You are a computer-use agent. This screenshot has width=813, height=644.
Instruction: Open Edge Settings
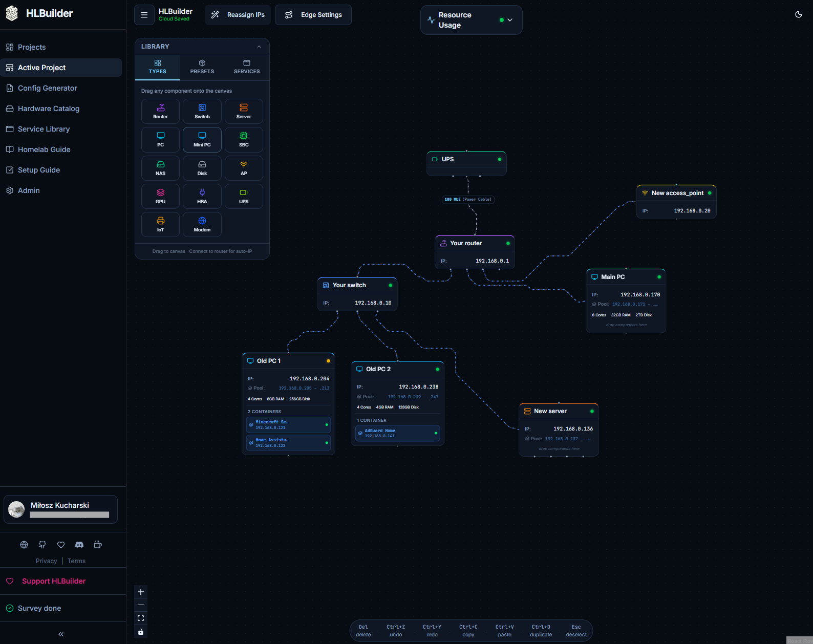[x=313, y=15]
